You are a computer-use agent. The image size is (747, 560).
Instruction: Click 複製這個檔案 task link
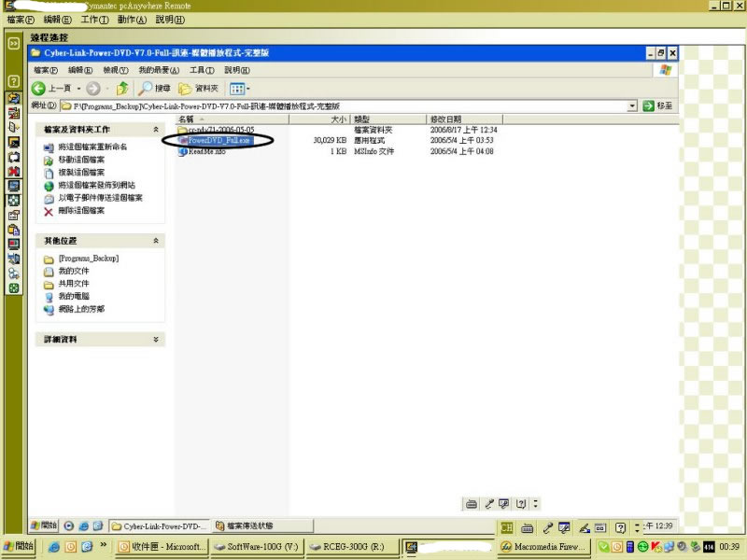pos(81,173)
